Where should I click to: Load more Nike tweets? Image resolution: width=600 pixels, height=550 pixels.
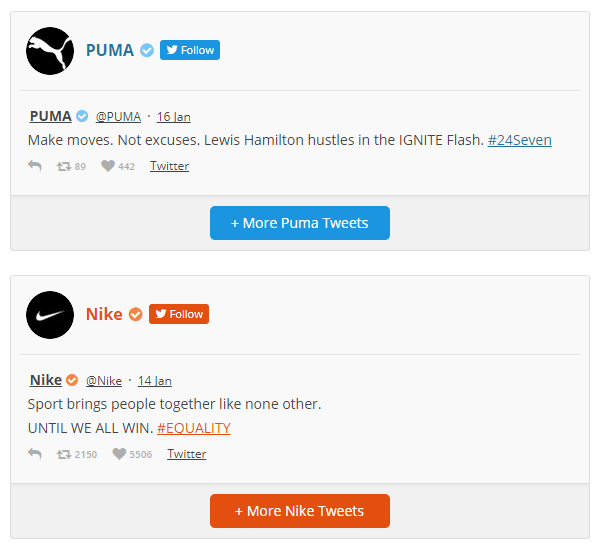pos(299,511)
